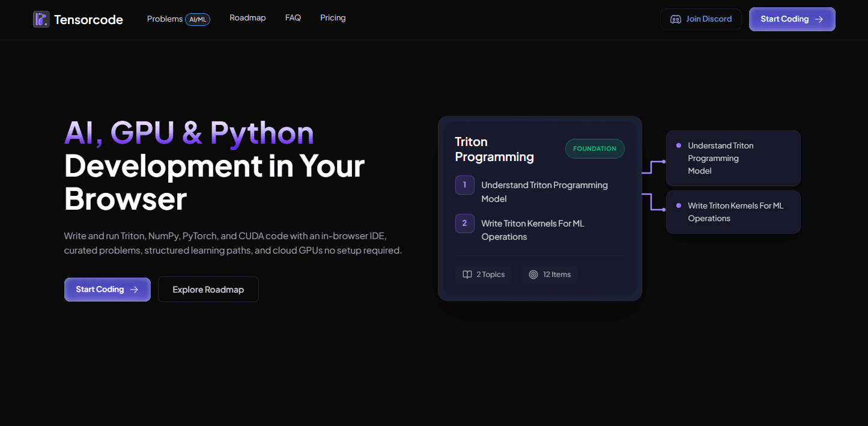Viewport: 868px width, 426px height.
Task: Click the Triton Programming card title
Action: 494,150
